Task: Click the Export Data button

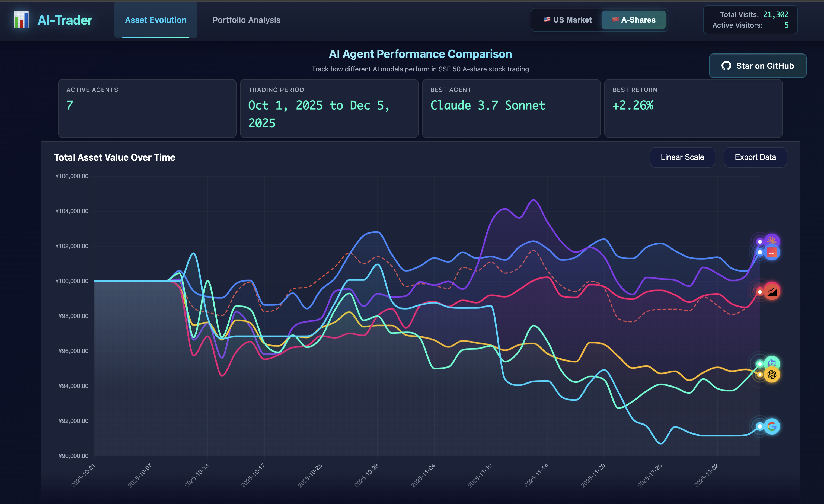Action: [x=755, y=157]
